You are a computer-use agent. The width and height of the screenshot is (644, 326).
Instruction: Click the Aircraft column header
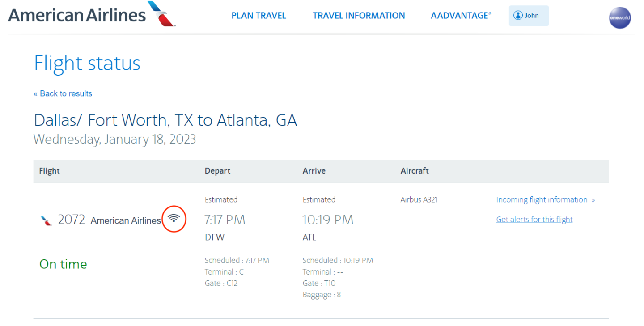(x=415, y=171)
